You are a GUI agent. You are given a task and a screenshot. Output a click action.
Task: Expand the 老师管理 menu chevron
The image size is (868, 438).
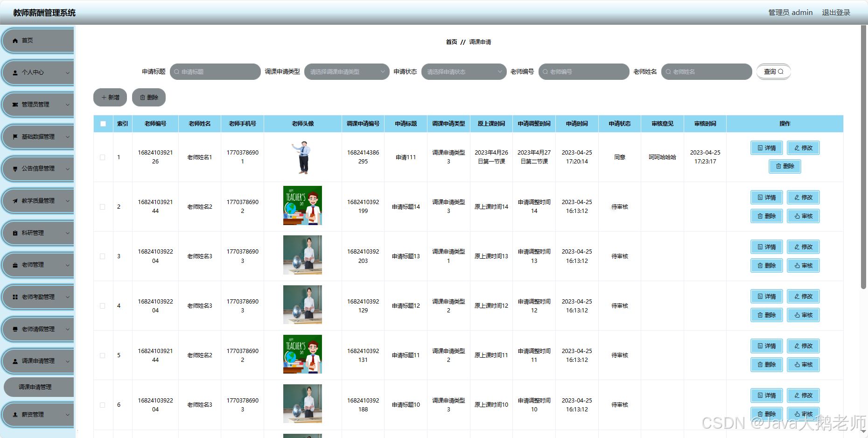point(68,265)
